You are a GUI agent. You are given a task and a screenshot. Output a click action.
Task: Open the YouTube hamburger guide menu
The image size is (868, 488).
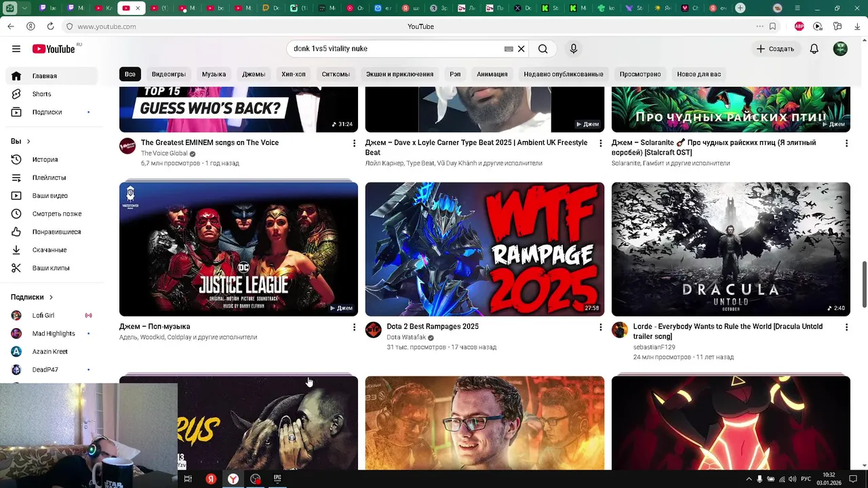tap(16, 49)
